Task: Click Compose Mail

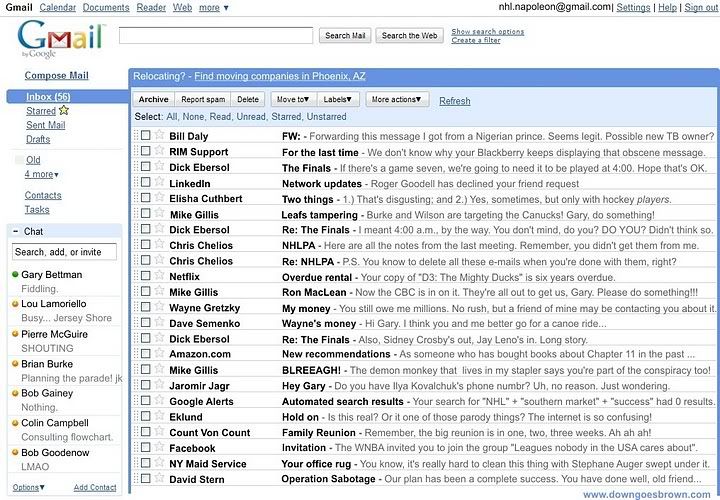Action: (56, 75)
